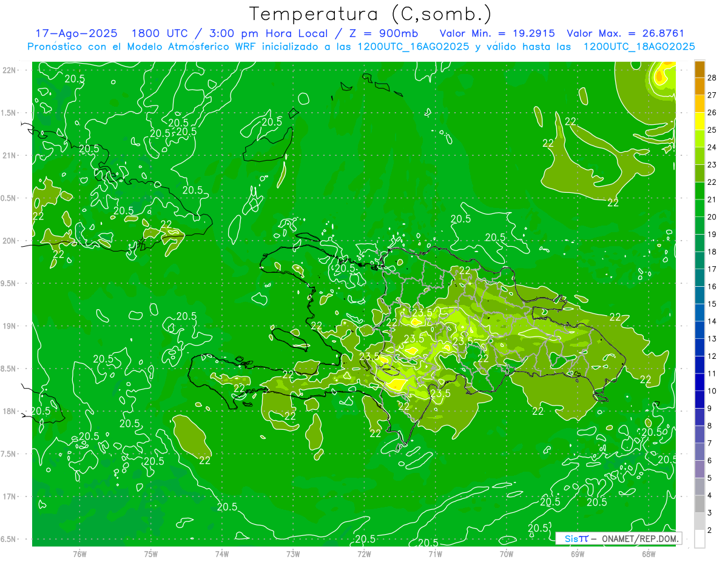Click the '17N' latitude axis label
728x562 pixels.
pos(9,497)
